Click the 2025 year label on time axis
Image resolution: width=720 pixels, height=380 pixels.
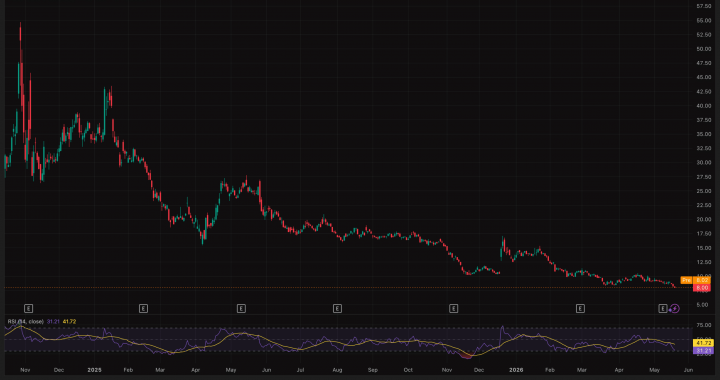click(x=94, y=369)
